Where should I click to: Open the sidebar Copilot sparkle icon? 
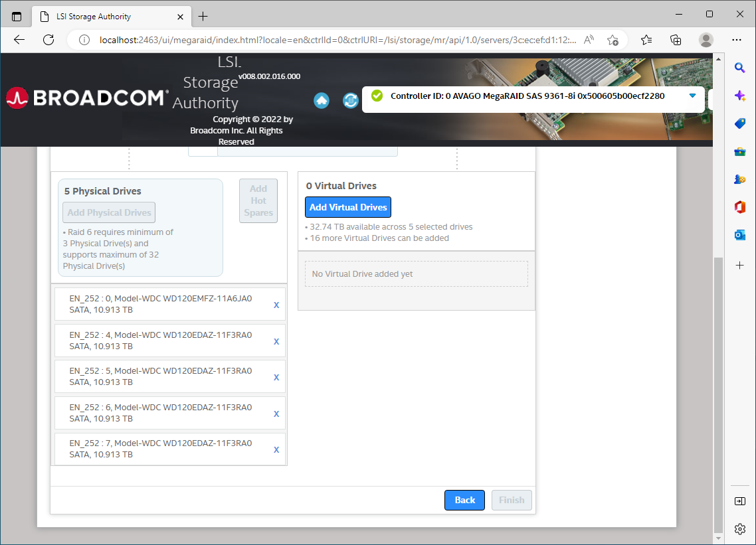coord(739,96)
